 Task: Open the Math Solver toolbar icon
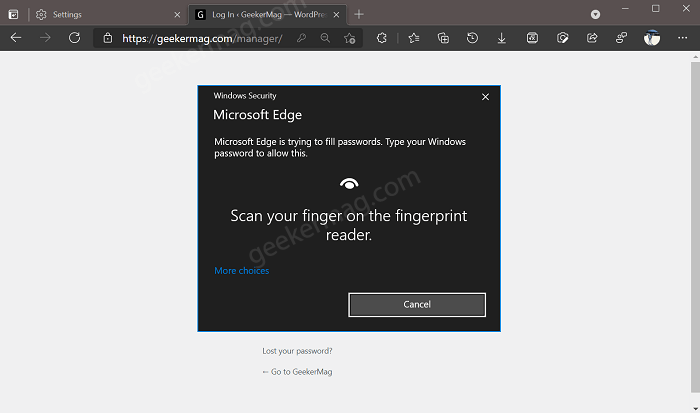(x=532, y=38)
